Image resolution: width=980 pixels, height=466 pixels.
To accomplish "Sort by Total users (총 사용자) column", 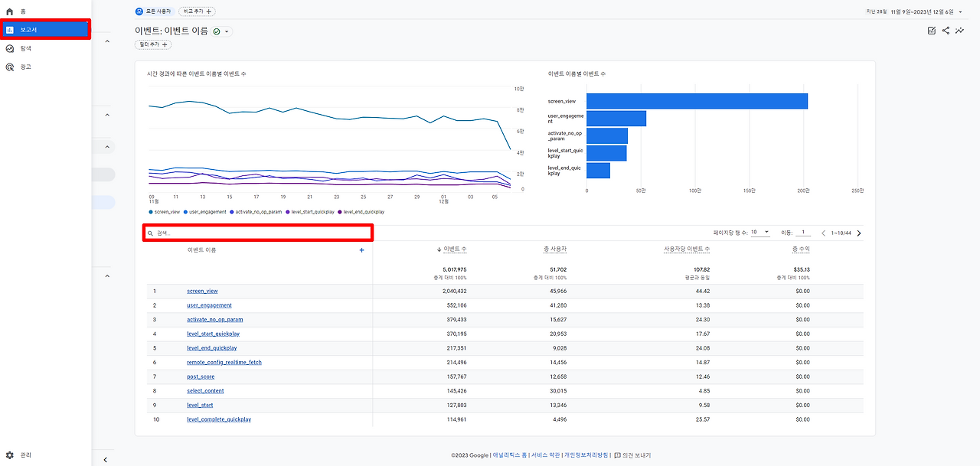I will [554, 249].
